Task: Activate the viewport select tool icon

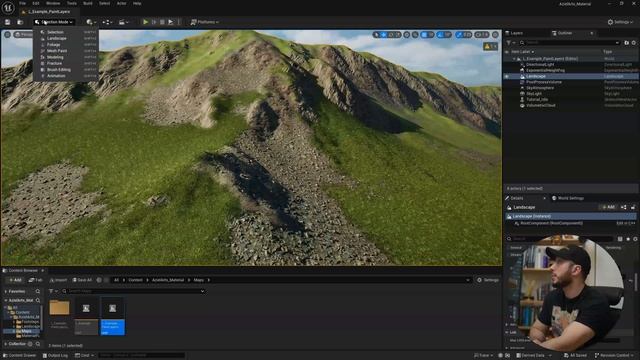Action: pyautogui.click(x=376, y=35)
